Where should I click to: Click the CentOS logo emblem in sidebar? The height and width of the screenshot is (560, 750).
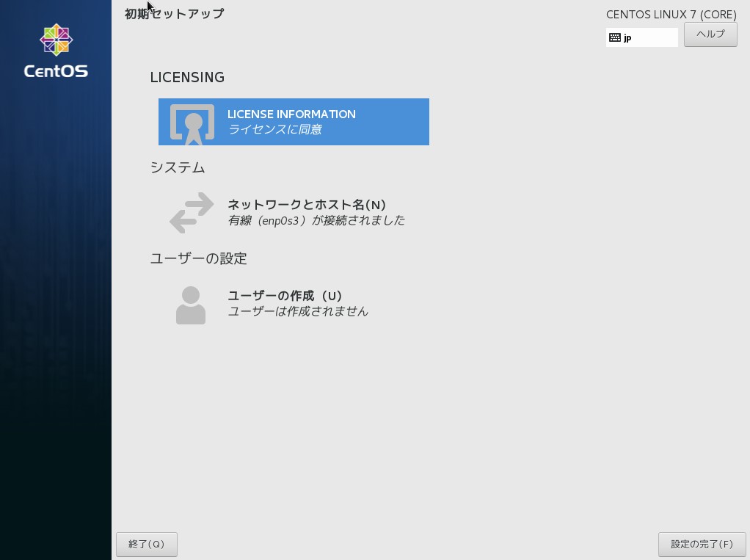pyautogui.click(x=56, y=41)
